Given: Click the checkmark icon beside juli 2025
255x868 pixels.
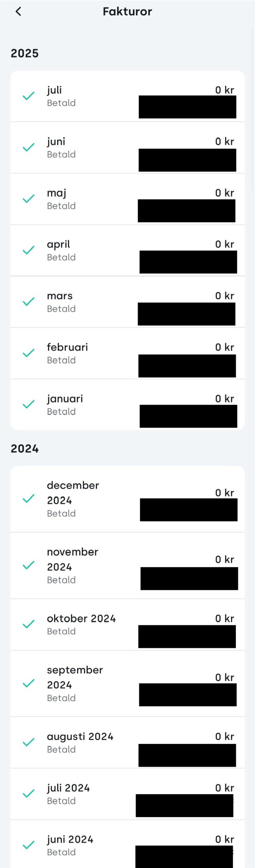Looking at the screenshot, I should click(x=28, y=96).
